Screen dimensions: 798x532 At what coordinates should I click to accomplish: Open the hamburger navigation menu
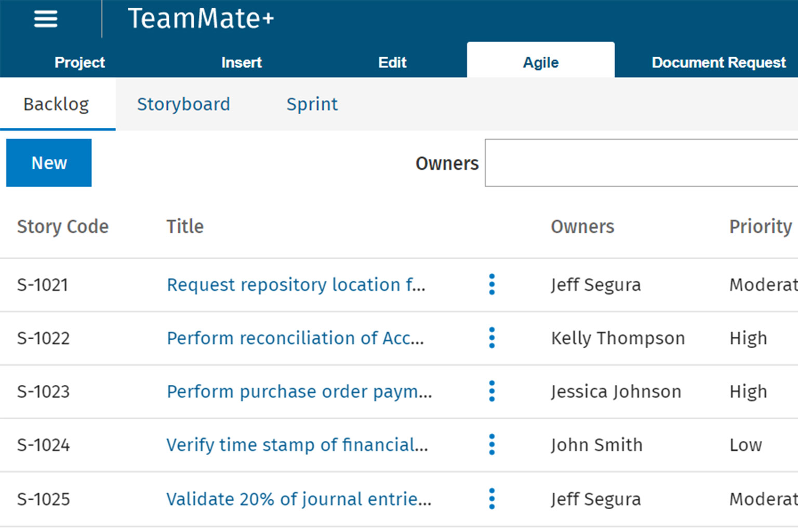[x=46, y=19]
